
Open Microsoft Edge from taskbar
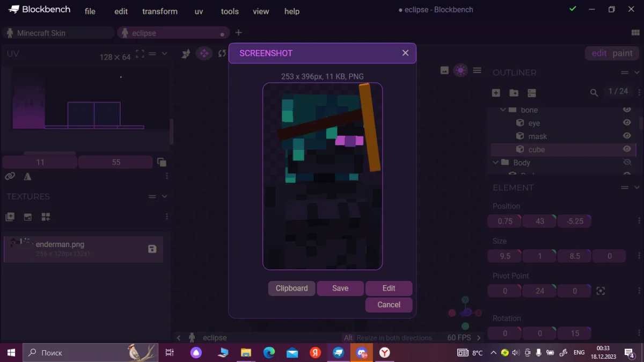coord(269,352)
